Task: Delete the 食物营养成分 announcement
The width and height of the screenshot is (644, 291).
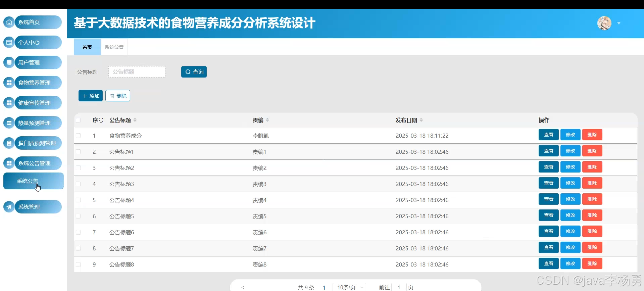Action: 592,135
